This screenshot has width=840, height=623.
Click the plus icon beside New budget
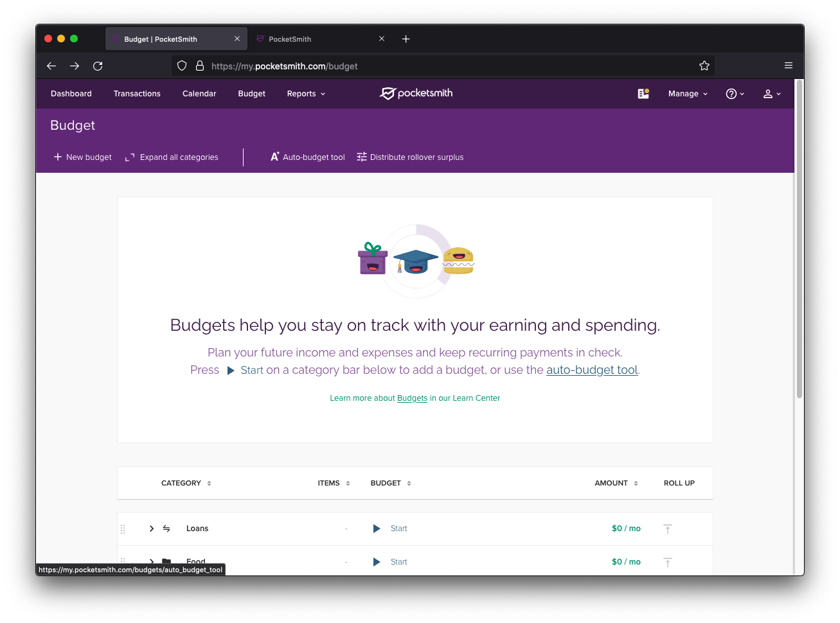[57, 157]
